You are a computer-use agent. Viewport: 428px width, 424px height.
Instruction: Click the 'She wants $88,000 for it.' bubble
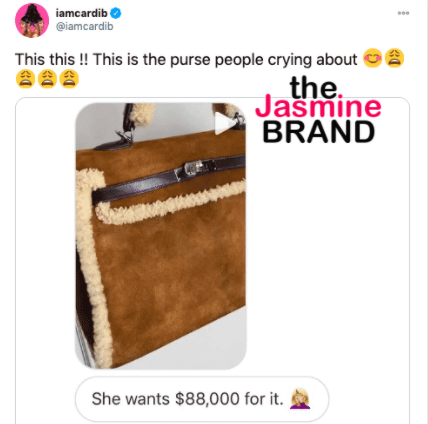tap(202, 399)
